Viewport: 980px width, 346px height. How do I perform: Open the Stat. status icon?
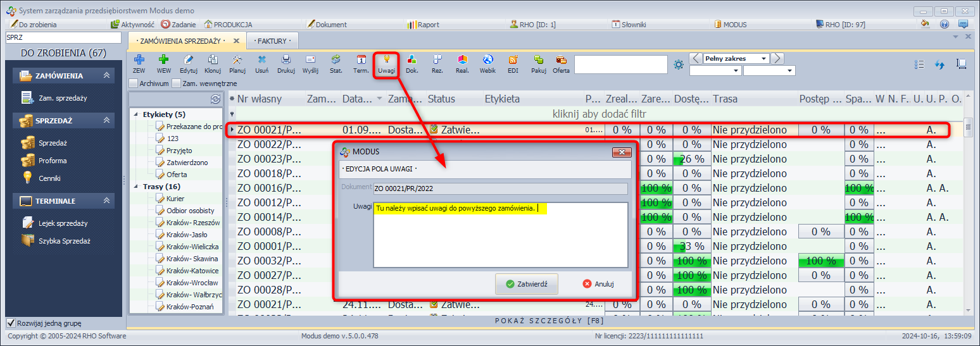point(336,63)
